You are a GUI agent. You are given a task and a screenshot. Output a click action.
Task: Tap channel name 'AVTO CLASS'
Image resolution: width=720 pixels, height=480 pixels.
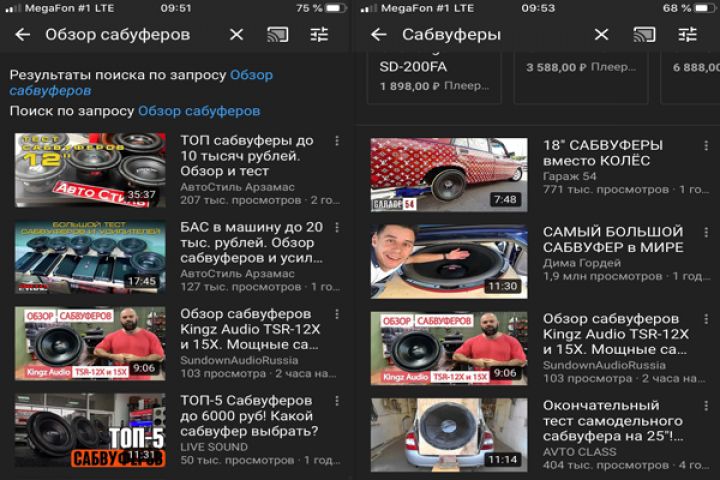(579, 452)
